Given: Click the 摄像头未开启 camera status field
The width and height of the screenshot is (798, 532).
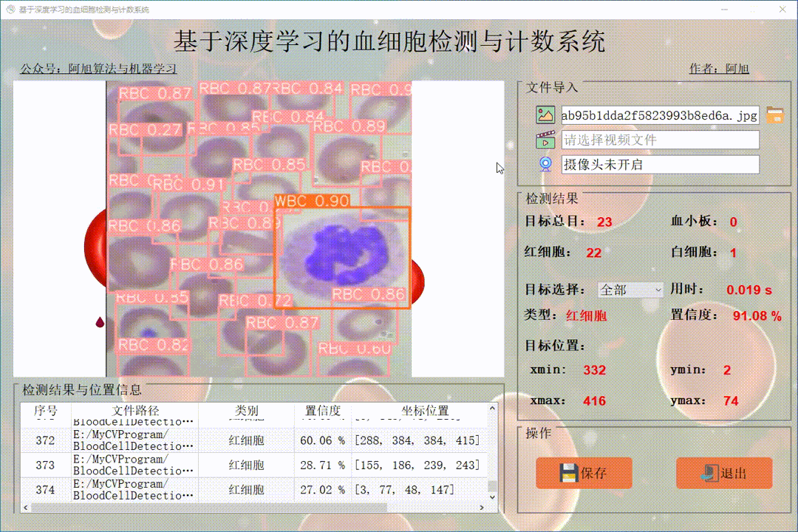Looking at the screenshot, I should tap(660, 164).
